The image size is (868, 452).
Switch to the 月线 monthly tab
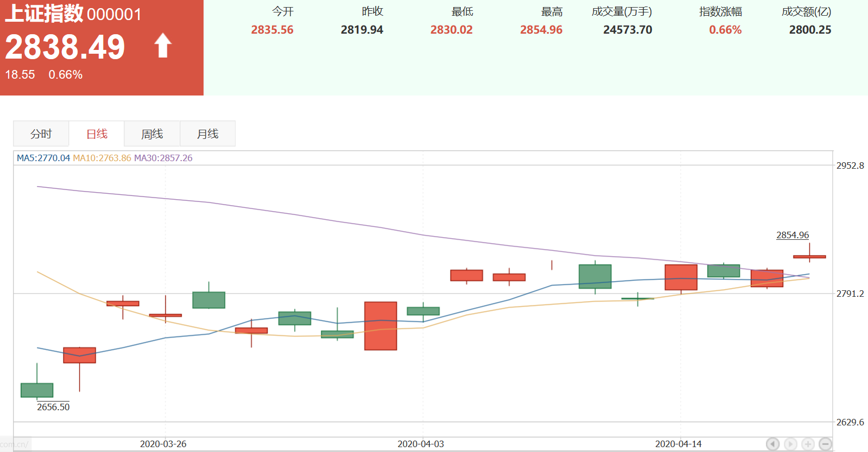[x=207, y=134]
